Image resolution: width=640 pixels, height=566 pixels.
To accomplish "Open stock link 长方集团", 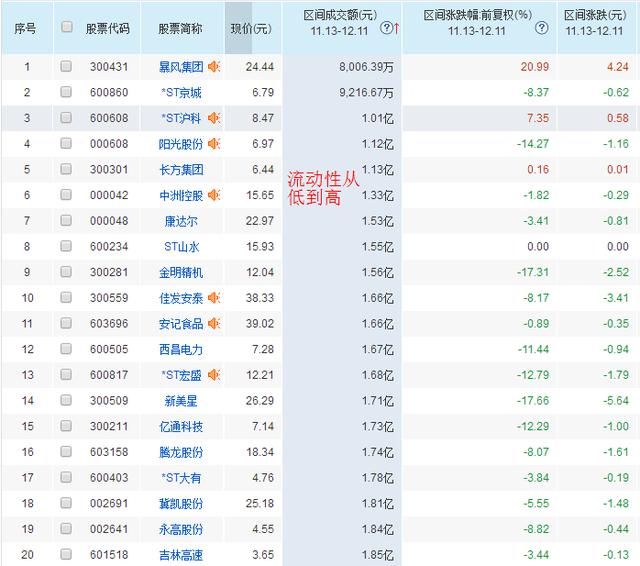I will point(181,169).
